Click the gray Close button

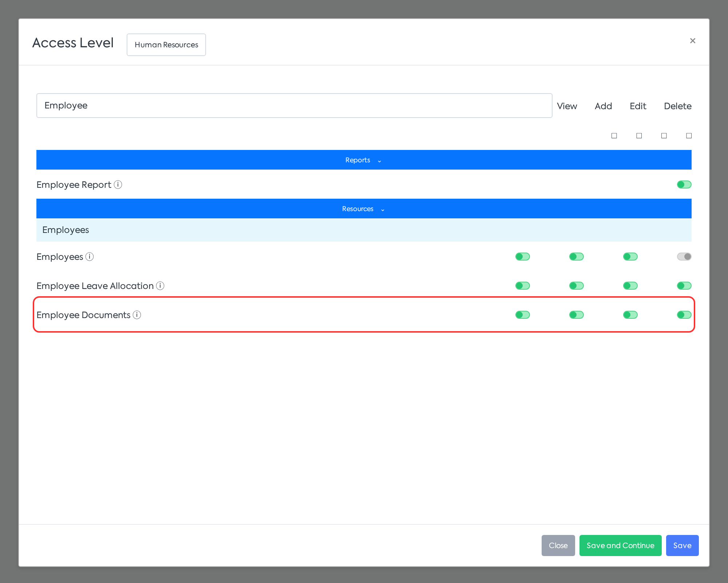558,545
